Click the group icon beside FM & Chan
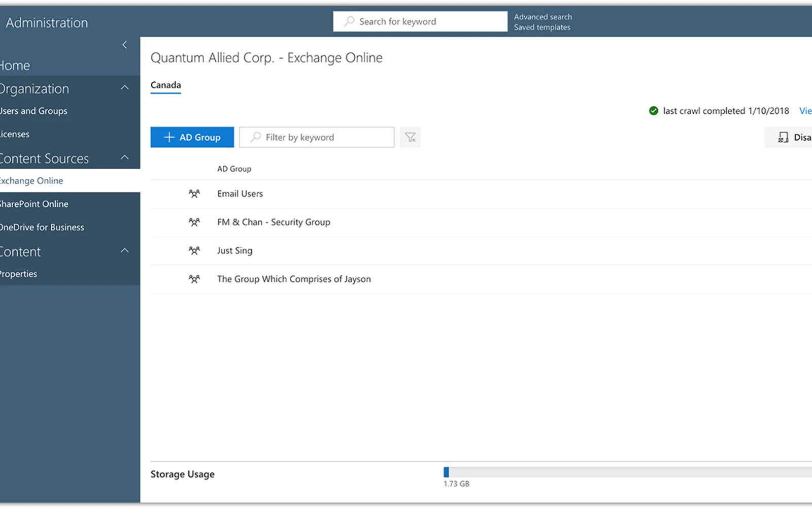Image resolution: width=812 pixels, height=508 pixels. pos(194,222)
